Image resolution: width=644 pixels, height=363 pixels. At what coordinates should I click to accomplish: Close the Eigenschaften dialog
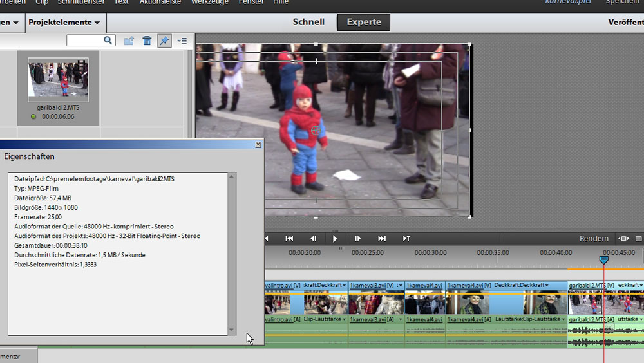click(x=258, y=144)
